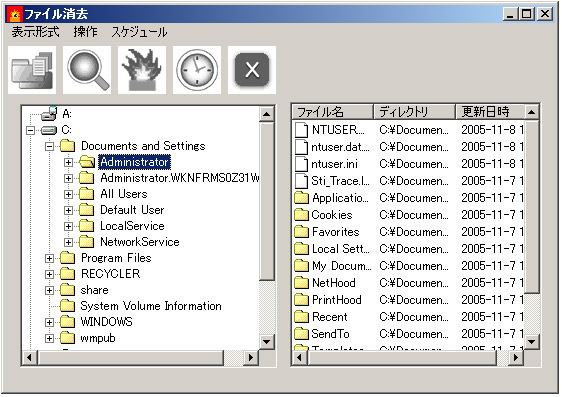Click the Favorites folder icon in list
562x397 pixels.
[x=301, y=232]
